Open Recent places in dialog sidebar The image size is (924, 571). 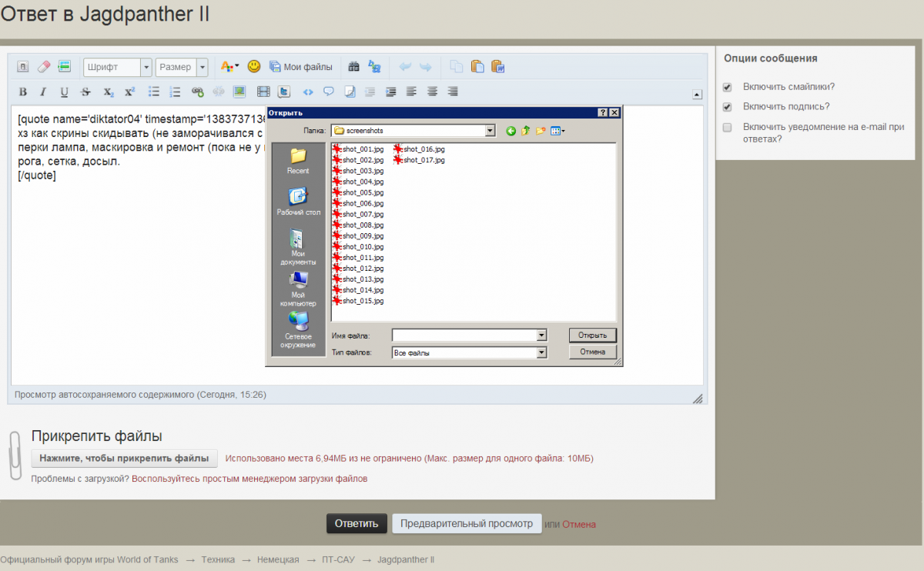click(298, 161)
